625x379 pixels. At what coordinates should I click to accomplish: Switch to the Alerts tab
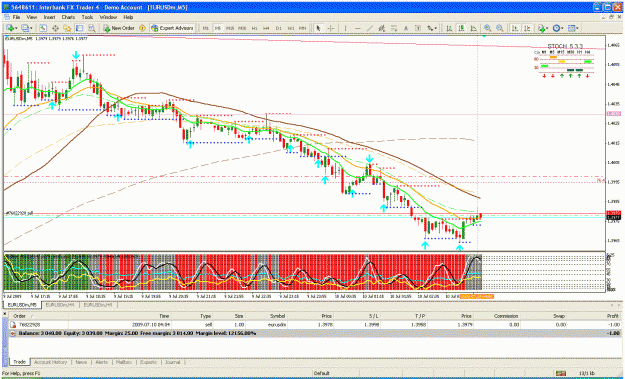tap(102, 362)
